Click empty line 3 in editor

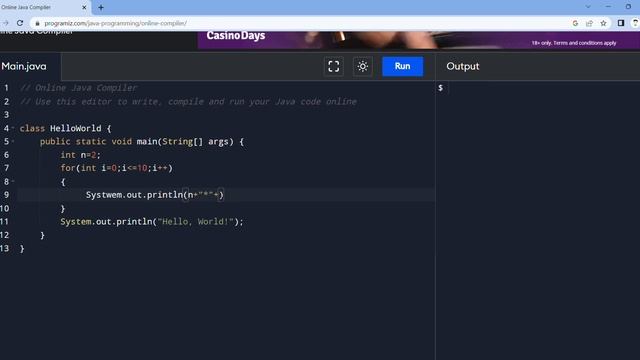226,115
